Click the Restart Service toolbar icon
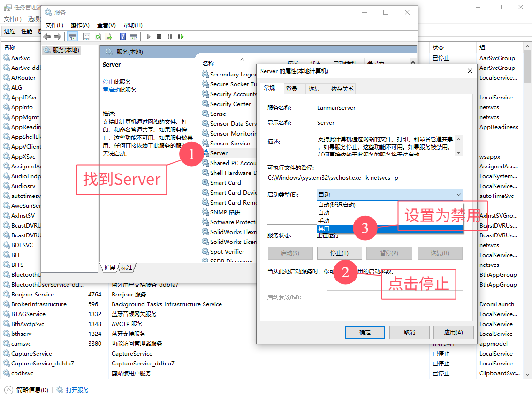Screen dimensions: 532x402 click(180, 37)
